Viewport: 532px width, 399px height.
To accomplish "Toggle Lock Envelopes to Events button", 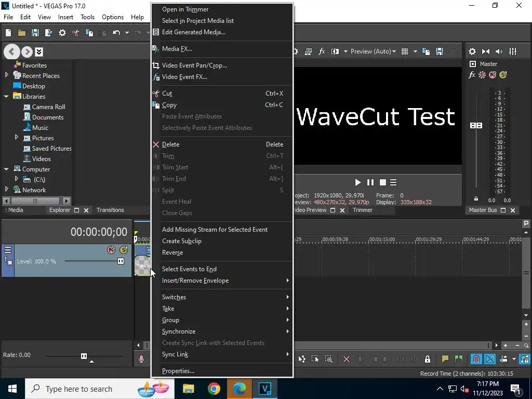I will coord(525,359).
